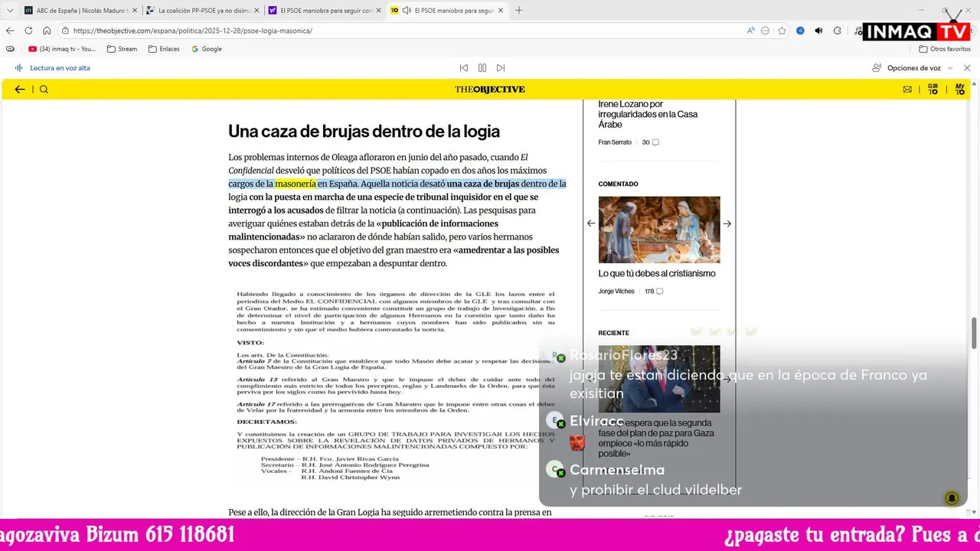Viewport: 980px width, 551px height.
Task: Open the browser home page icon
Action: point(47,31)
